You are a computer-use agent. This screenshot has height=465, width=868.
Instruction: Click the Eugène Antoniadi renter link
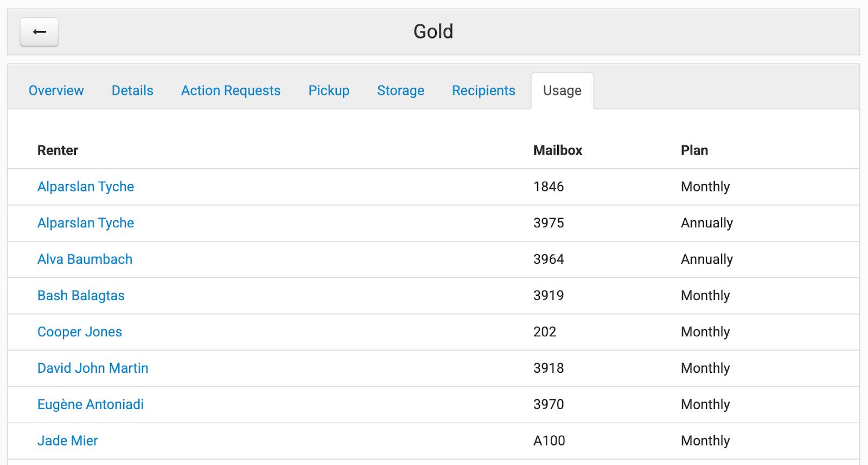click(91, 405)
